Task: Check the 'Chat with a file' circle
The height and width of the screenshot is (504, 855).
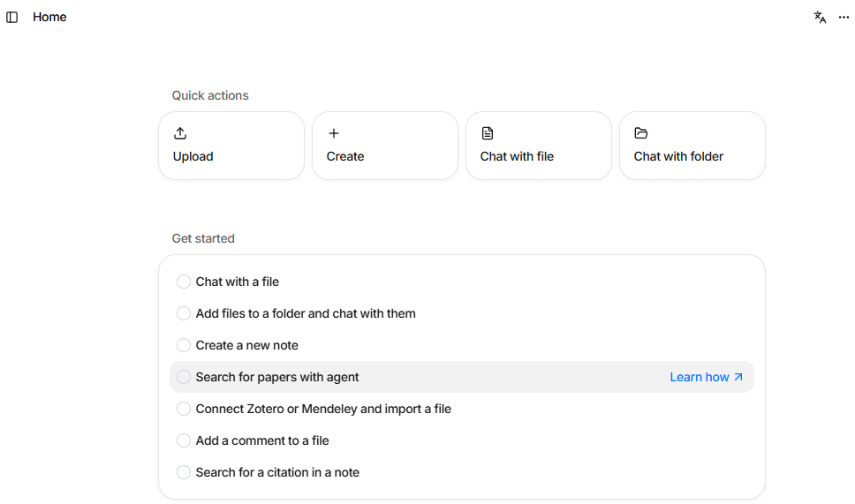Action: pyautogui.click(x=184, y=282)
